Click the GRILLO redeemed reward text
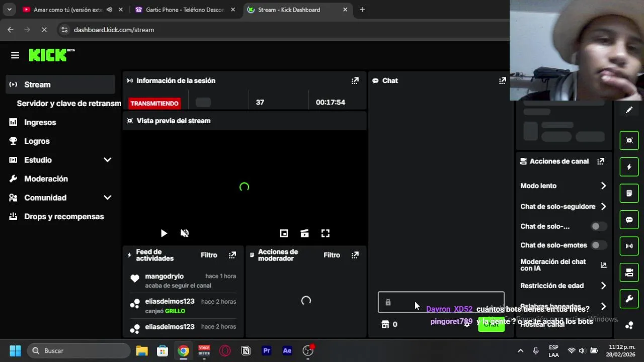 [x=175, y=311]
